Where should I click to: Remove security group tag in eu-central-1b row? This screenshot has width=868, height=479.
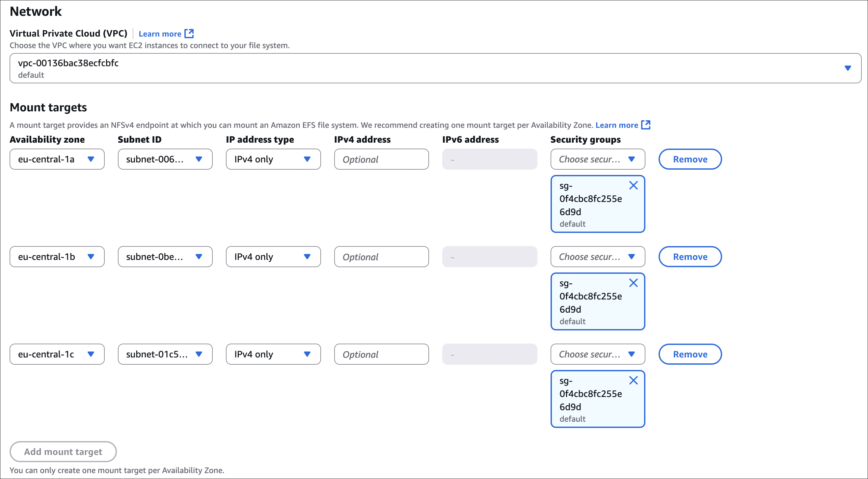633,283
